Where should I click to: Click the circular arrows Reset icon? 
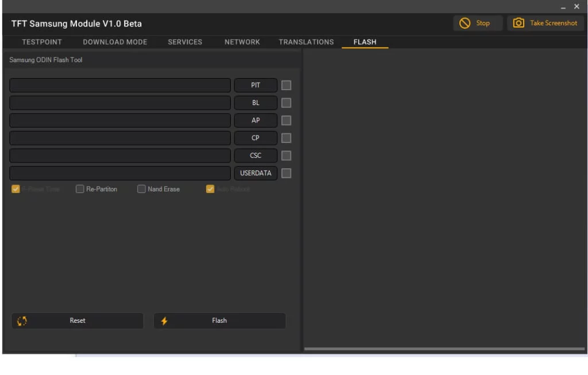coord(22,321)
